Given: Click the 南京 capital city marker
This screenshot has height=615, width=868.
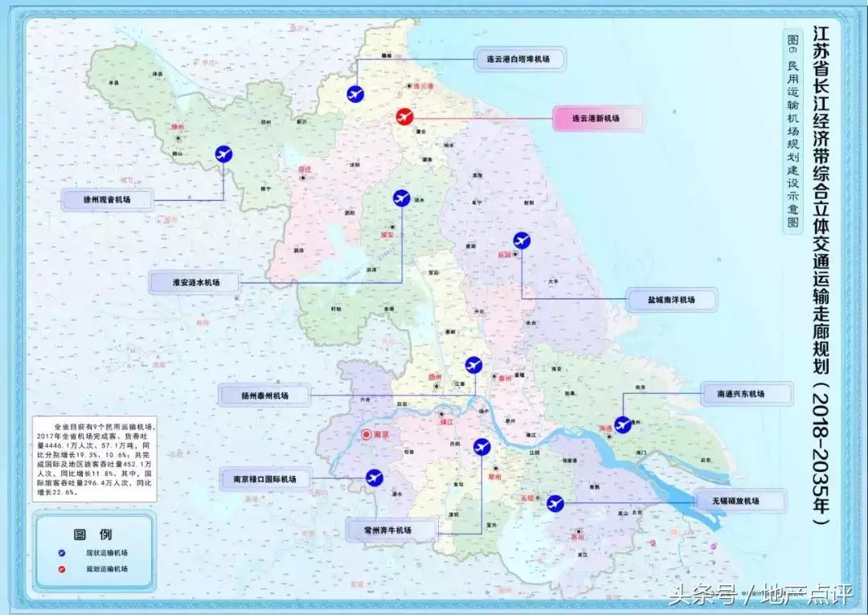Looking at the screenshot, I should [366, 434].
